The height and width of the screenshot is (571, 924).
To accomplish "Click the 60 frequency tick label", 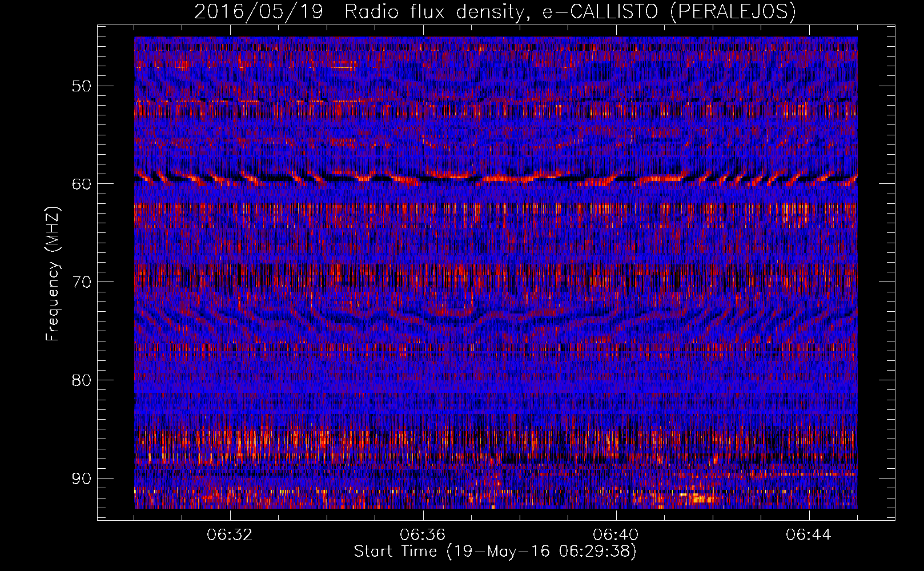I will 81,184.
